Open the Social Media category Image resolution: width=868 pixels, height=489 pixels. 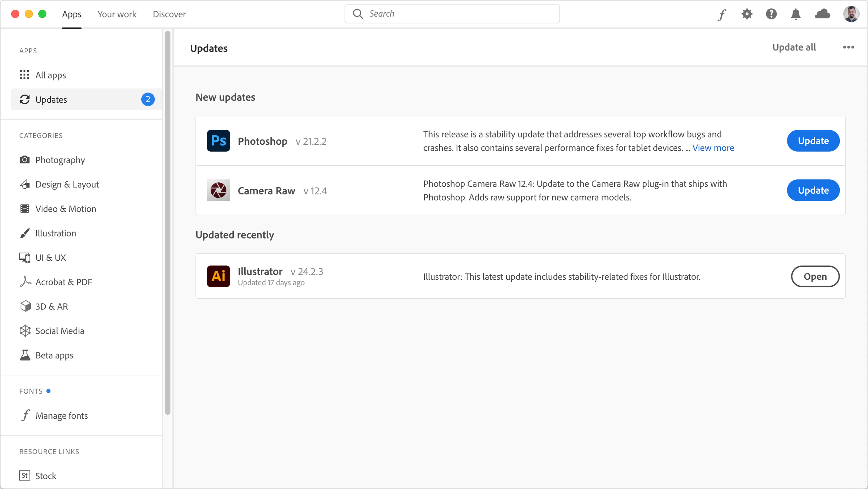[87, 331]
